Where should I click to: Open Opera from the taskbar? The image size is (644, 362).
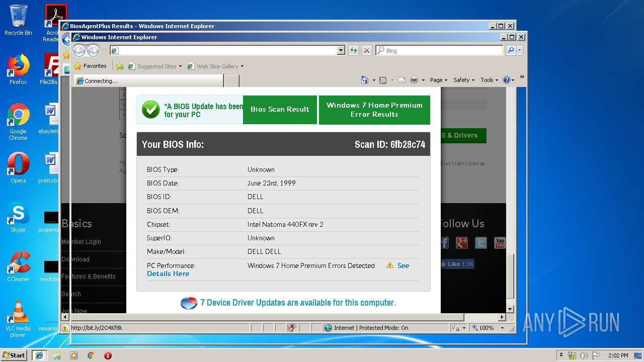click(108, 355)
